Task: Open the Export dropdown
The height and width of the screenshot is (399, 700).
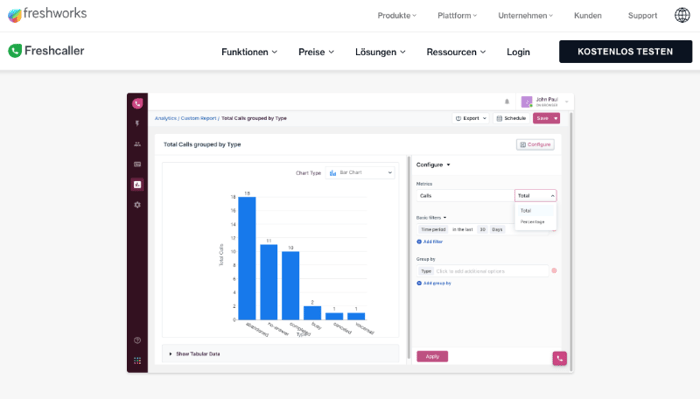Action: (x=471, y=118)
